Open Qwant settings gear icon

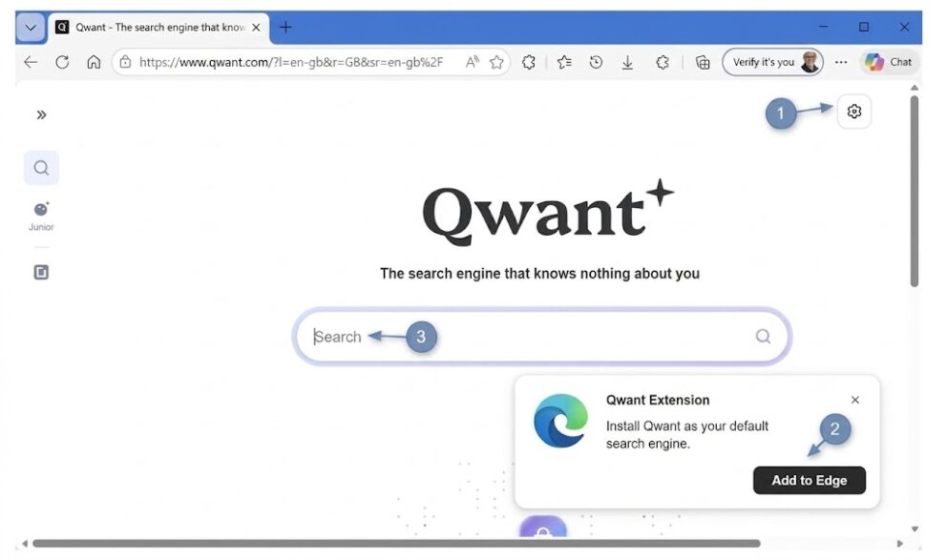[x=853, y=112]
